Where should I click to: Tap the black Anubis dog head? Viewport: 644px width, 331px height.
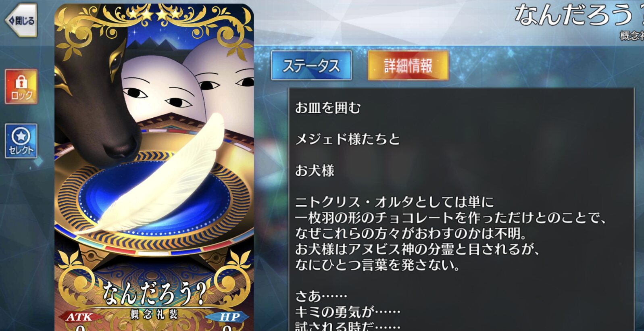pyautogui.click(x=97, y=93)
